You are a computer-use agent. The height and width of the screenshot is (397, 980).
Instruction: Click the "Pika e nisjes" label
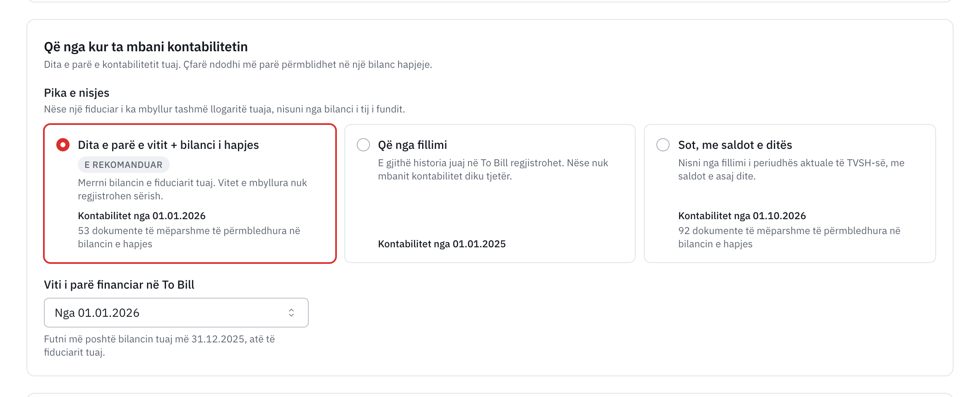click(77, 93)
